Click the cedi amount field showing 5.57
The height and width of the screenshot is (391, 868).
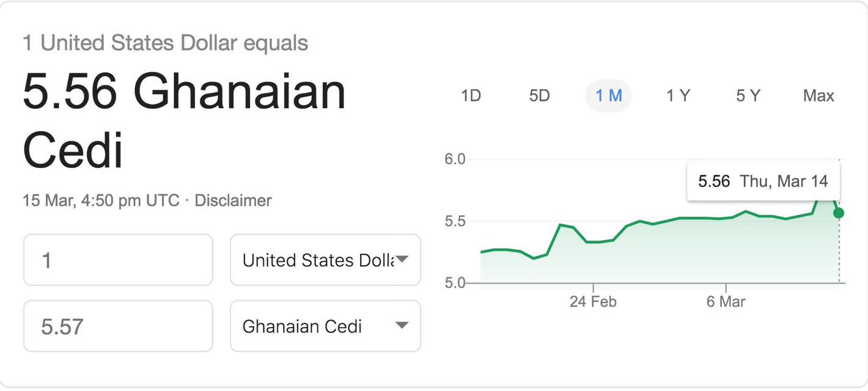point(118,326)
